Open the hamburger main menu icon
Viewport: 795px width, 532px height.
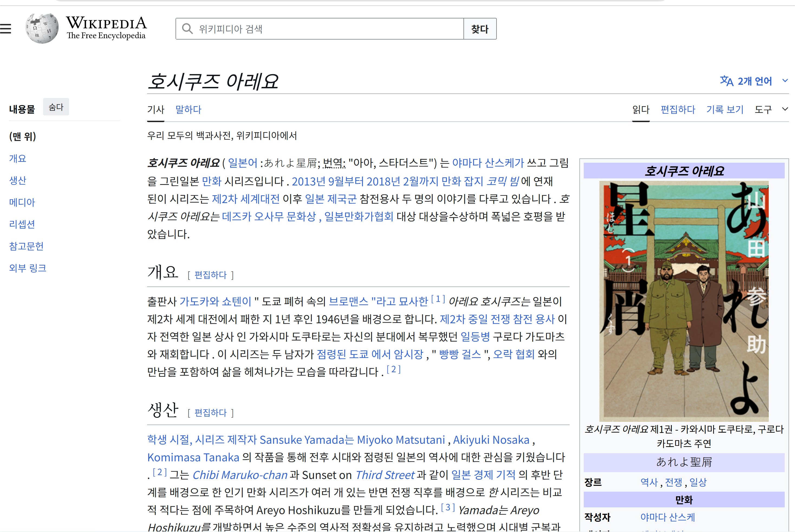pos(5,29)
